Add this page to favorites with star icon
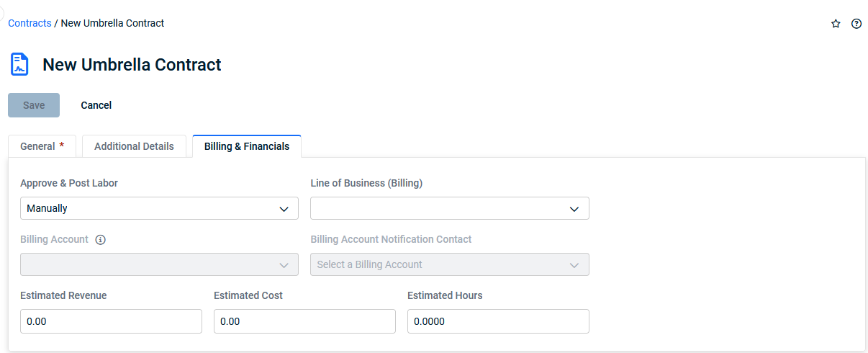The height and width of the screenshot is (353, 868). [836, 24]
